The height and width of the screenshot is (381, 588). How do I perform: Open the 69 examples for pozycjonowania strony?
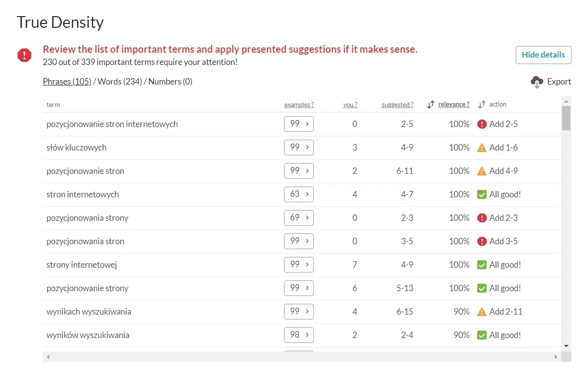click(299, 218)
